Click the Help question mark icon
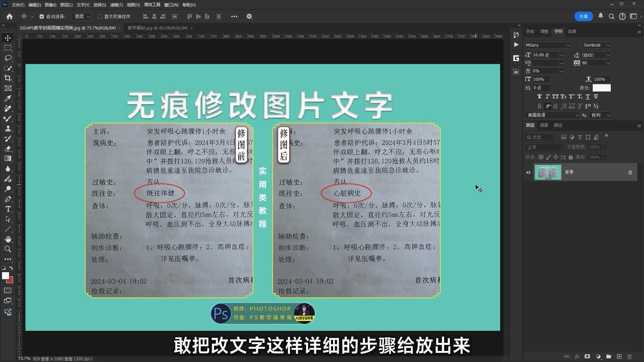The height and width of the screenshot is (362, 644). click(622, 16)
